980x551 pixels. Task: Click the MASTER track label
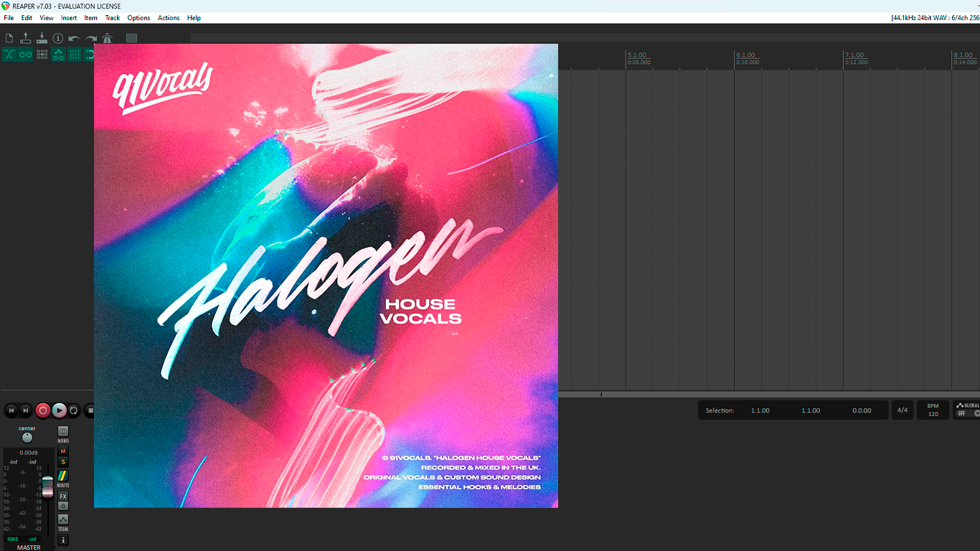[29, 547]
